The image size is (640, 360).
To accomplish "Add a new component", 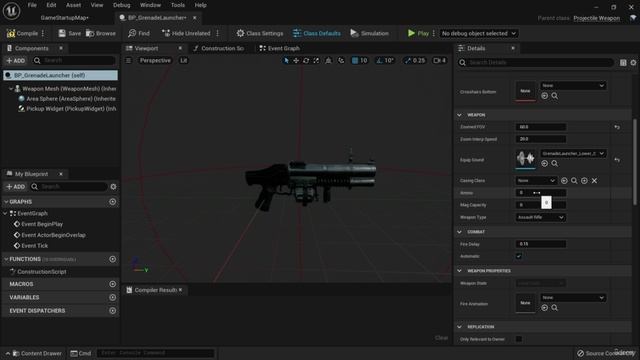I will tap(16, 60).
